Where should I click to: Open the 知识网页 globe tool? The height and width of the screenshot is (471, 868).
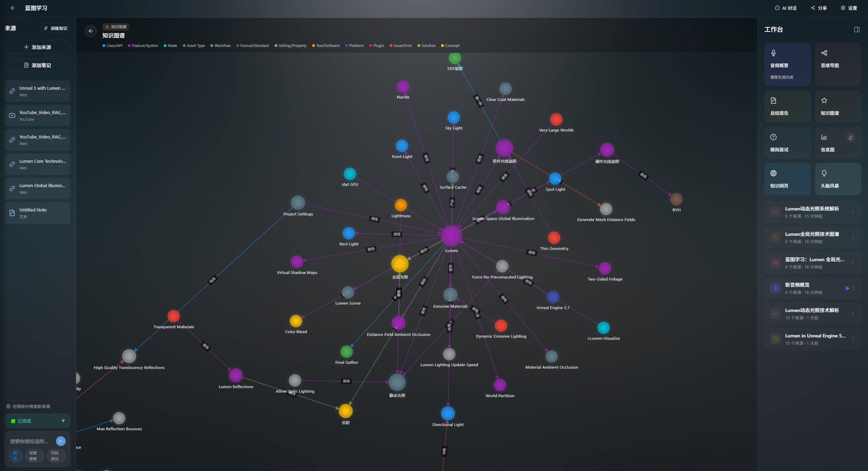pyautogui.click(x=787, y=179)
